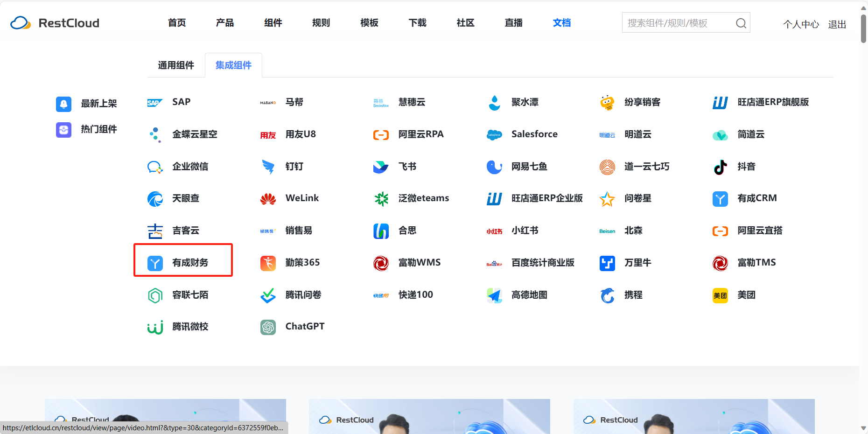The height and width of the screenshot is (434, 868).
Task: Click the 合思 icon
Action: click(381, 231)
